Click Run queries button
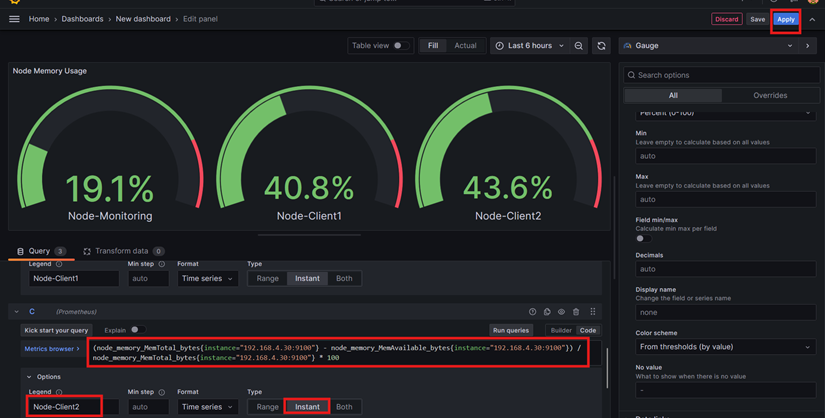The height and width of the screenshot is (418, 825). [x=510, y=330]
